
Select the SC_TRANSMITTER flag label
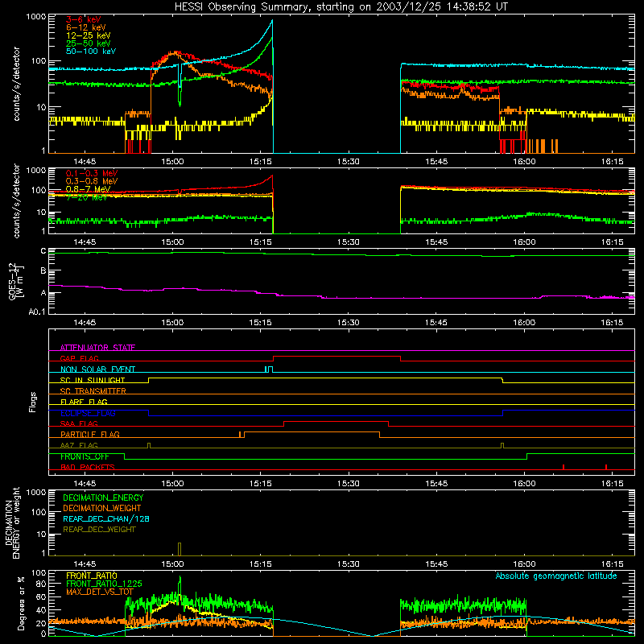(93, 391)
